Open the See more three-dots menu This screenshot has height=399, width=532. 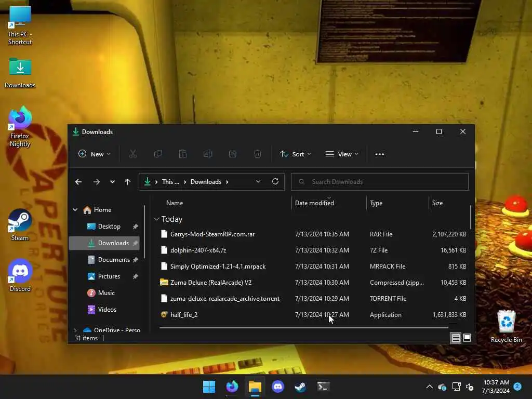click(x=380, y=154)
